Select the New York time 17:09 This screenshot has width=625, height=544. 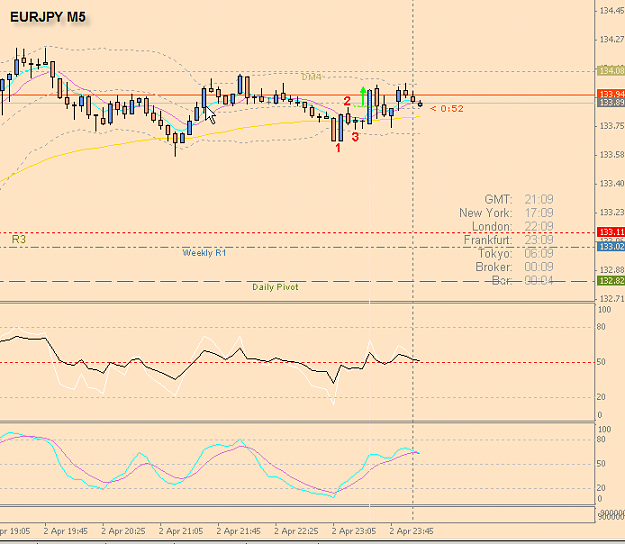click(x=539, y=213)
